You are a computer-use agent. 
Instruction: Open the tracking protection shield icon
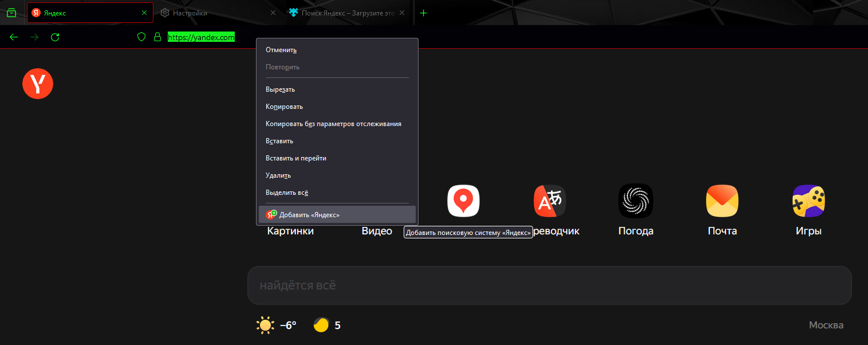(x=141, y=37)
